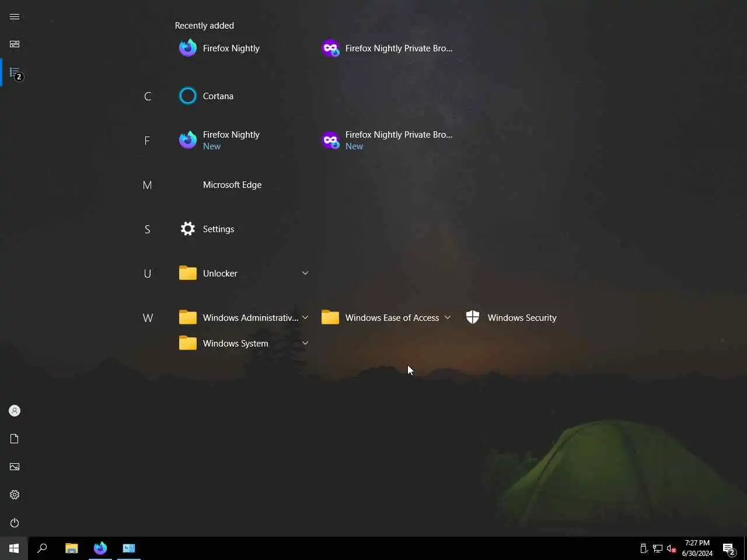Open the Action Center notifications icon
747x560 pixels.
pos(729,548)
